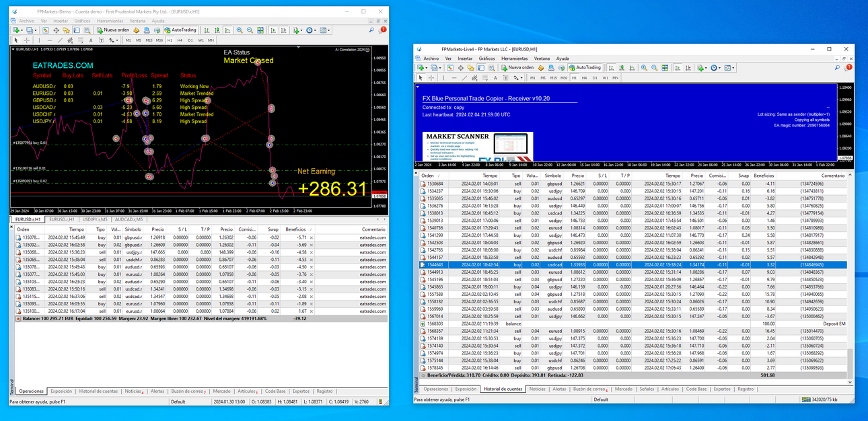Select AUDCAD.r,M5 chart tab in FPMarkets-Demo
Screen dimensions: 868x421
click(x=129, y=219)
